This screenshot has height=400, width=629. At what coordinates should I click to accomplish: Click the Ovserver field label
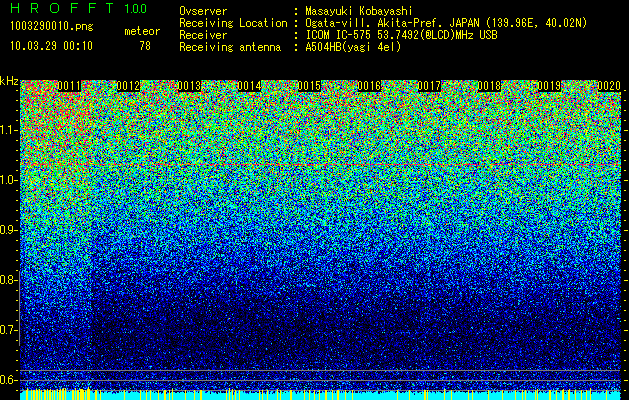pos(203,11)
